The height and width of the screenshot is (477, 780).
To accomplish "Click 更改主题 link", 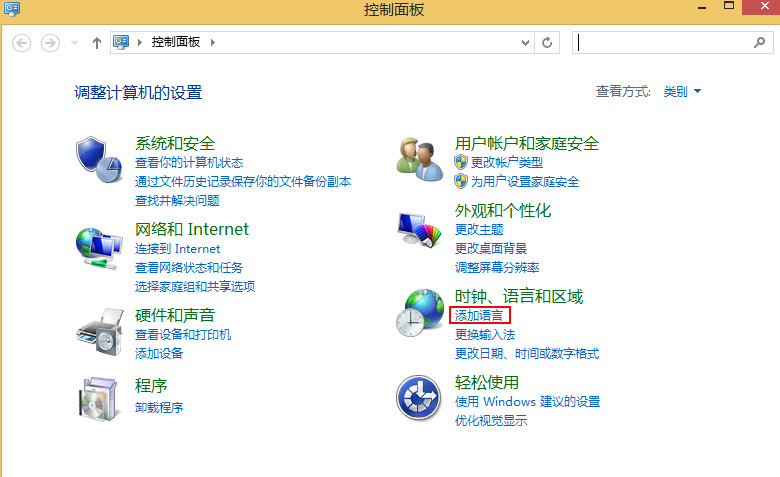I will [x=479, y=230].
